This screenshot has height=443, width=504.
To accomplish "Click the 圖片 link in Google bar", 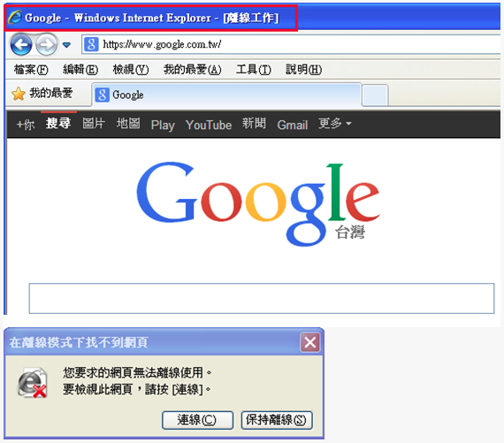I will tap(94, 124).
